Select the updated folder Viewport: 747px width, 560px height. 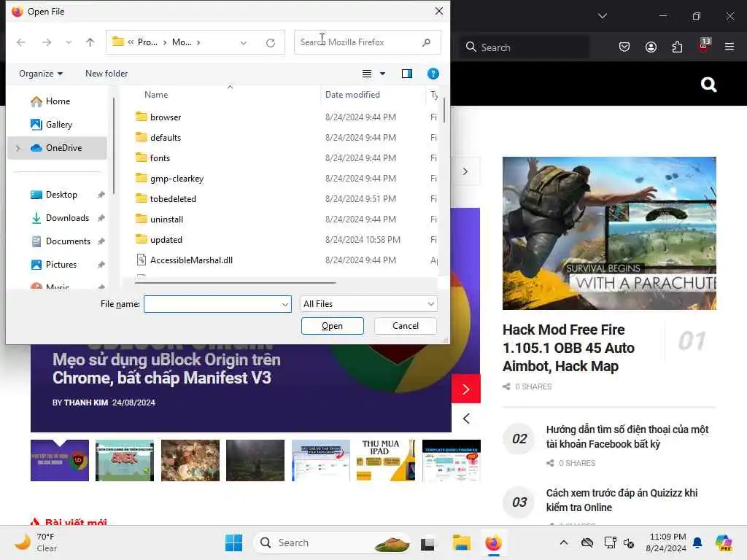tap(166, 240)
